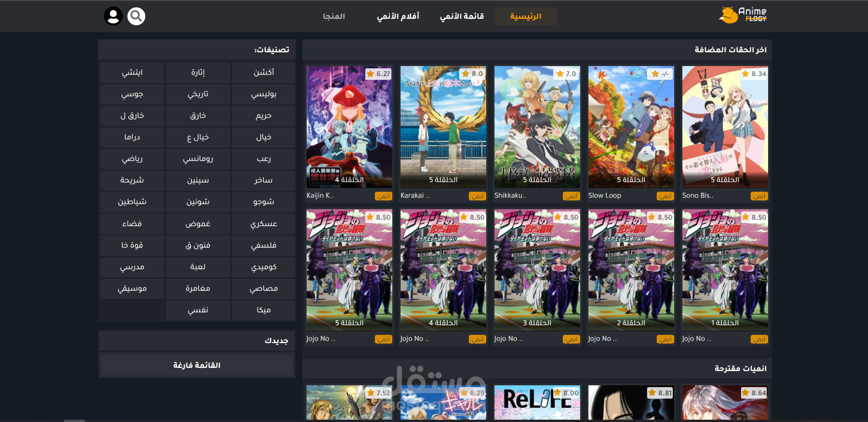Open the Jojo No episode 5 poster
Image resolution: width=868 pixels, height=422 pixels.
tap(349, 270)
